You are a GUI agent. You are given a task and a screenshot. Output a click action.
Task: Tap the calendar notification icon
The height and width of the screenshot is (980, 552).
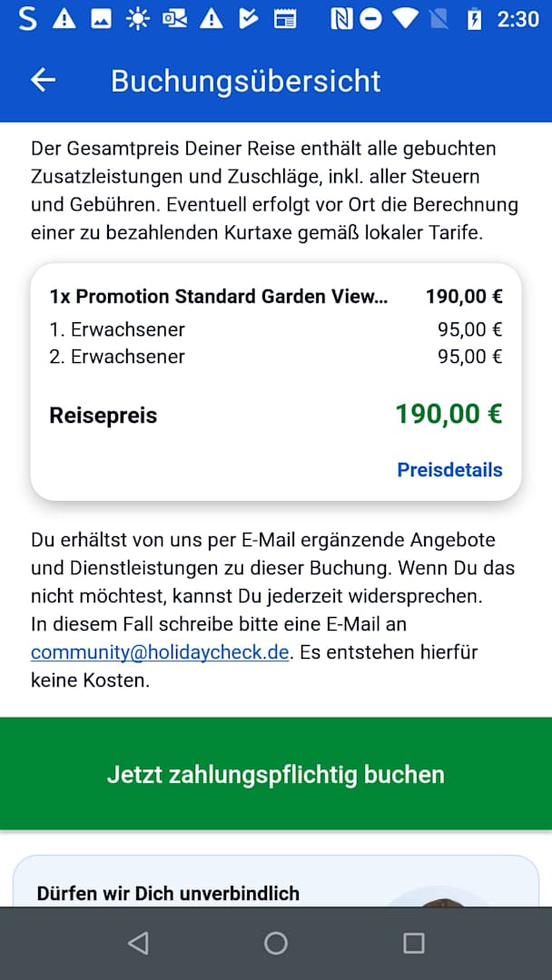pos(285,18)
